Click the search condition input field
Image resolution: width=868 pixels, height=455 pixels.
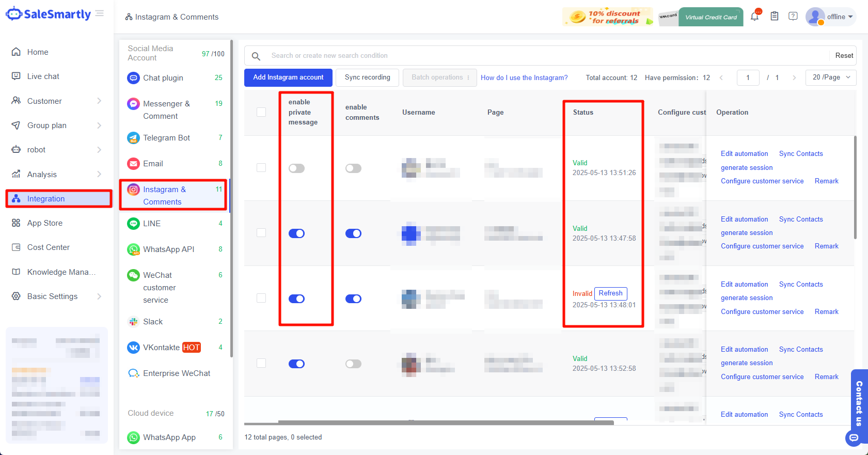pos(547,56)
